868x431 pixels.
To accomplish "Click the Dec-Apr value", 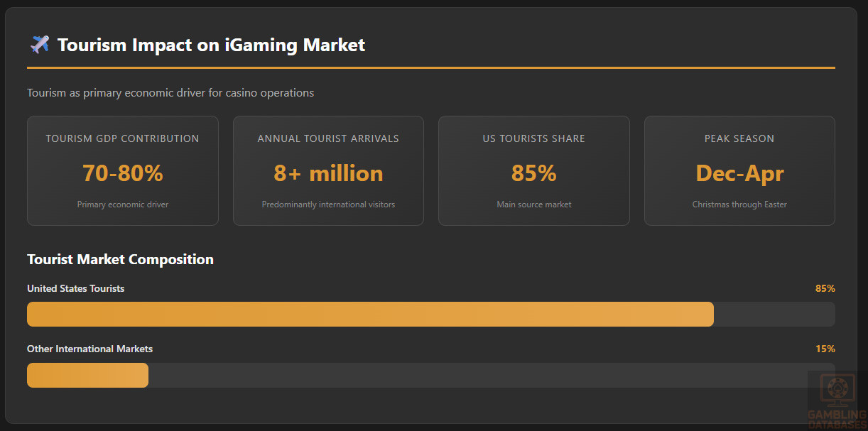I will click(739, 173).
